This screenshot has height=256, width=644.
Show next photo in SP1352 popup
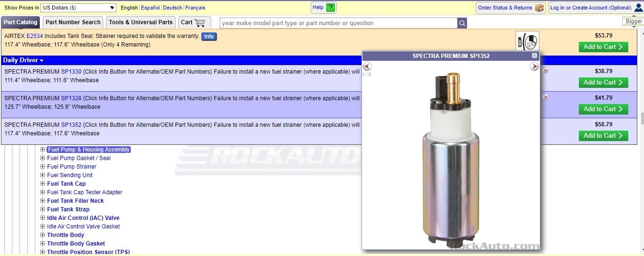coord(534,66)
